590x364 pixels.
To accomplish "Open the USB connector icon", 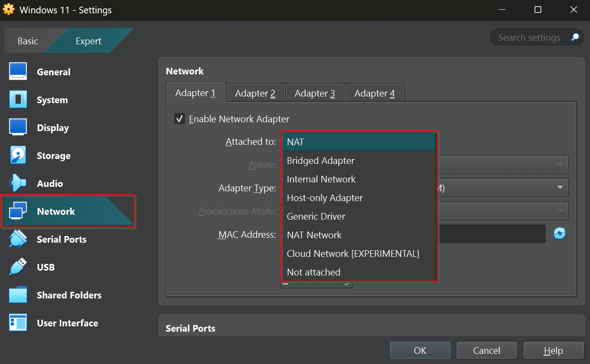I will tap(18, 267).
